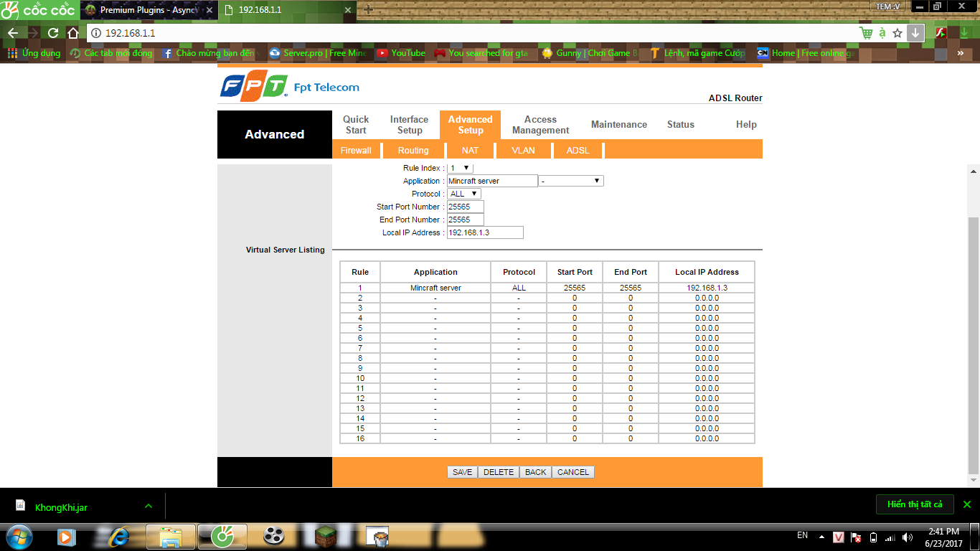Click the Flash media grabber icon

pyautogui.click(x=941, y=33)
